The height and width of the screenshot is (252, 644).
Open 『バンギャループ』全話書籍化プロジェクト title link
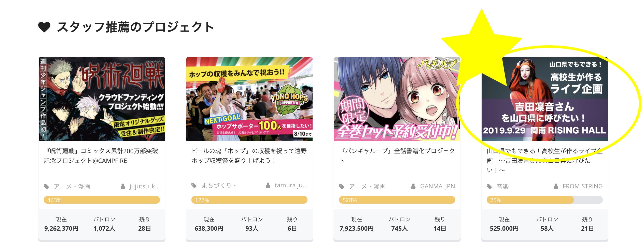point(397,156)
